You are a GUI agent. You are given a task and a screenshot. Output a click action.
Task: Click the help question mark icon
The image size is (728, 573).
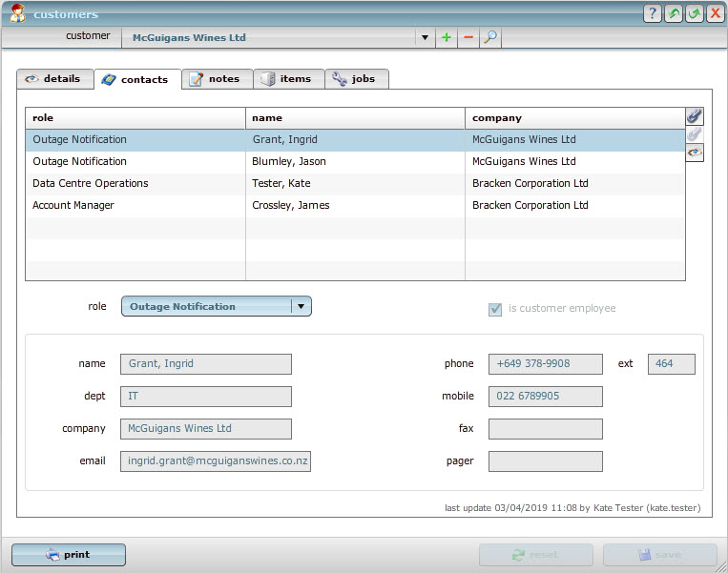(653, 13)
